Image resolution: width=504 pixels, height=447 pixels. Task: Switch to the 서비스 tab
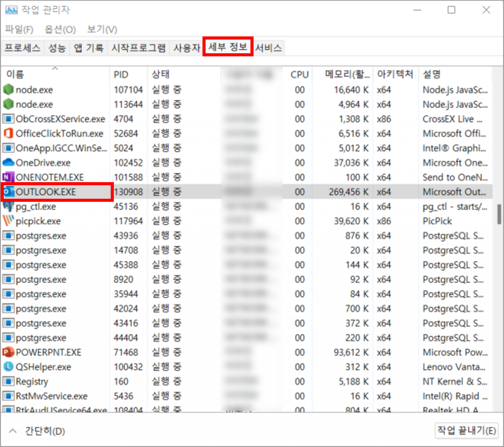tap(269, 48)
